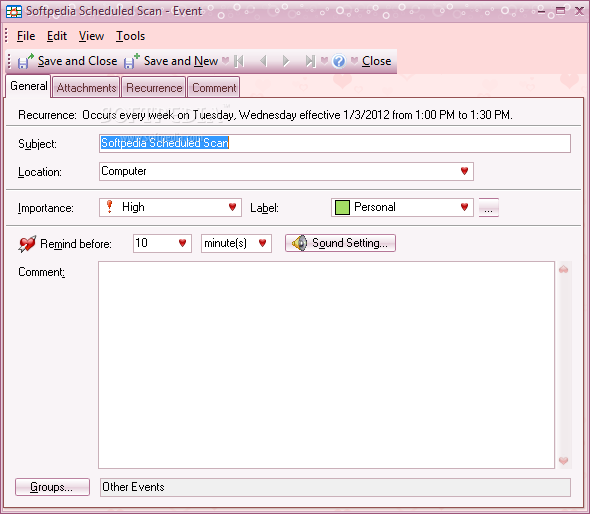
Task: Close the window via X
Action: (x=579, y=11)
